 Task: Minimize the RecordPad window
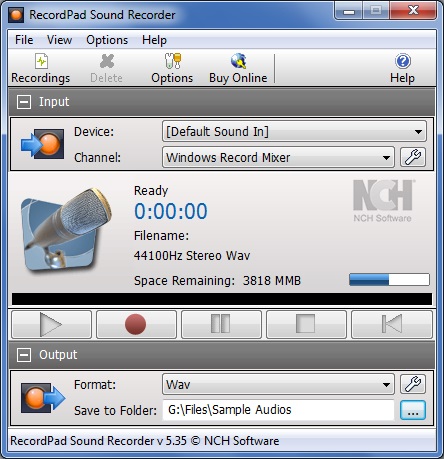click(x=349, y=12)
